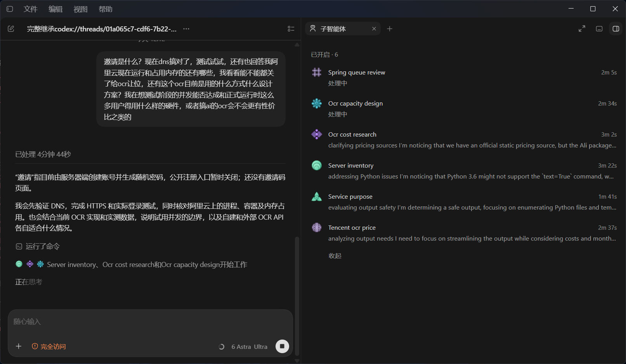Click the Tencent ocr price purple icon
Screen dimensions: 626x364
317,227
